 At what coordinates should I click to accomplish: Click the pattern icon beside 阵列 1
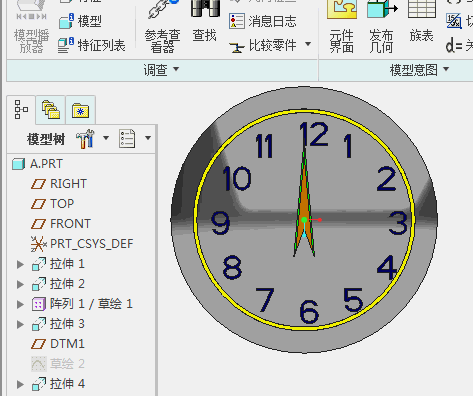click(39, 304)
